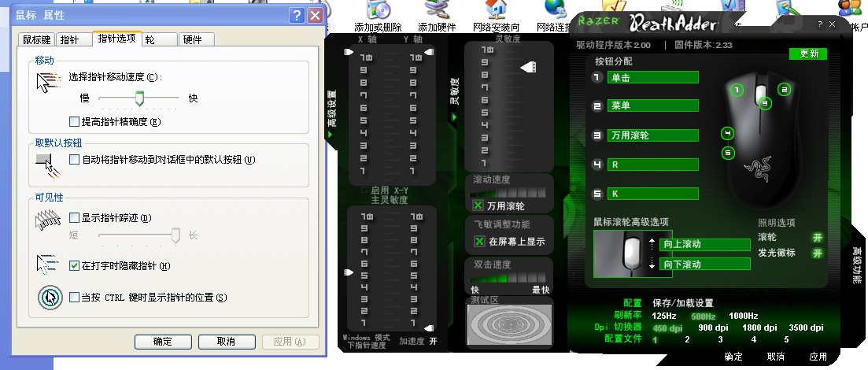Open 网络安装向 desktop icon

497,16
